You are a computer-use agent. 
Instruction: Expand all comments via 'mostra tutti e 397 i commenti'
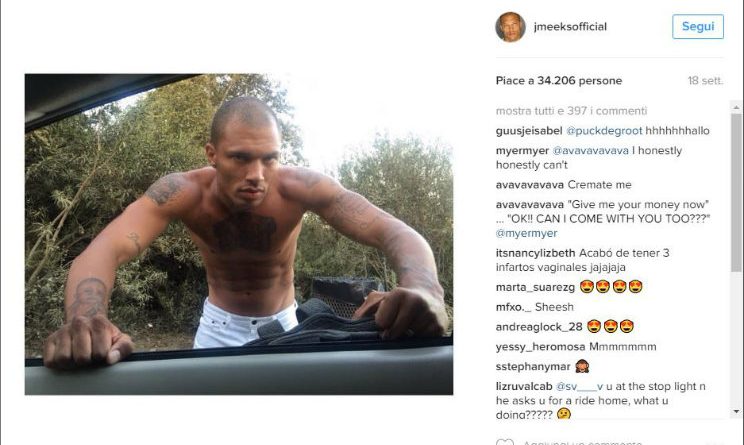pos(571,111)
